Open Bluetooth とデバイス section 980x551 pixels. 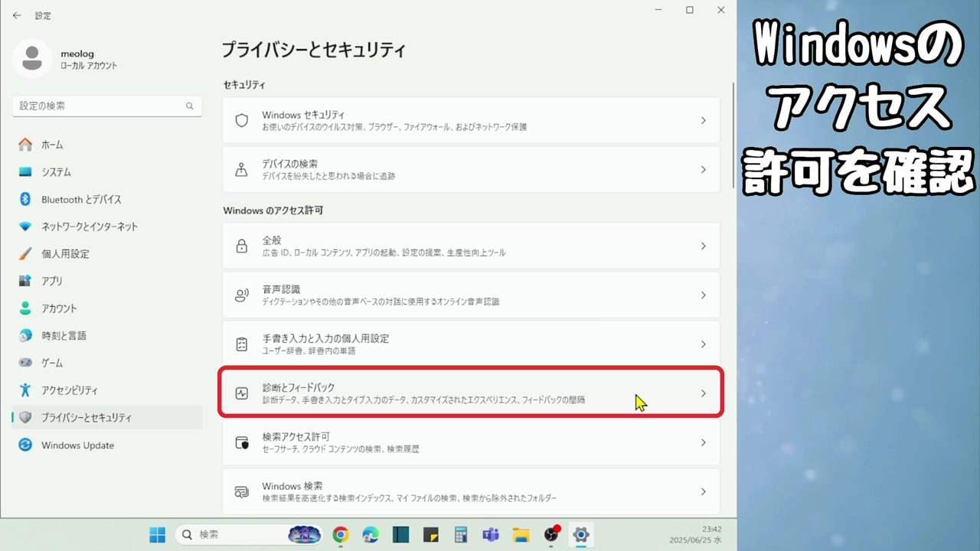107,199
